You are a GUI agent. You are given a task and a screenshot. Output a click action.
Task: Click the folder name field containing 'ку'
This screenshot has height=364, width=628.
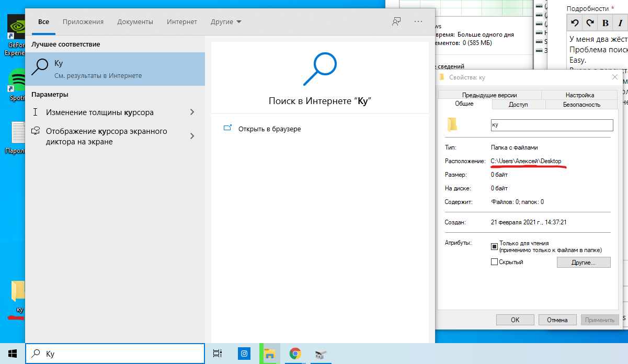[551, 125]
